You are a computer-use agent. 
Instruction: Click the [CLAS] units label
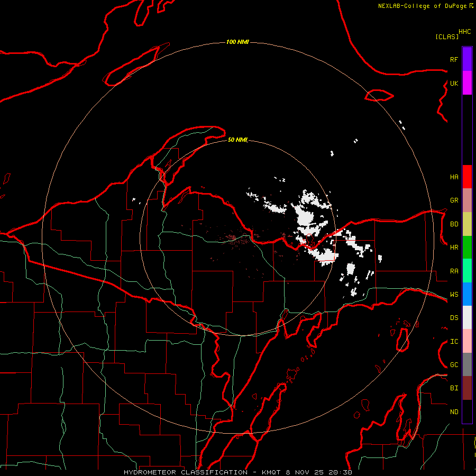447,36
